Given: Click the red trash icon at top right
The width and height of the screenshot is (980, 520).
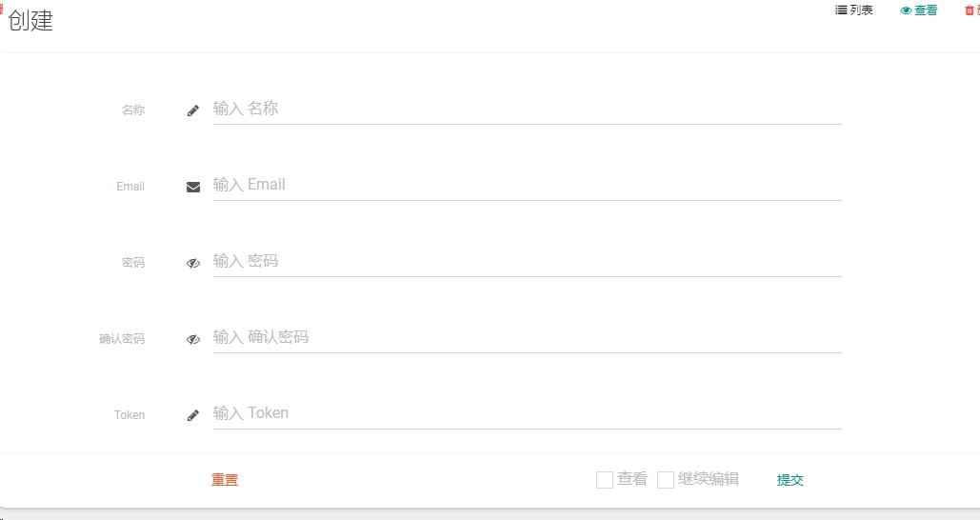Looking at the screenshot, I should tap(970, 10).
